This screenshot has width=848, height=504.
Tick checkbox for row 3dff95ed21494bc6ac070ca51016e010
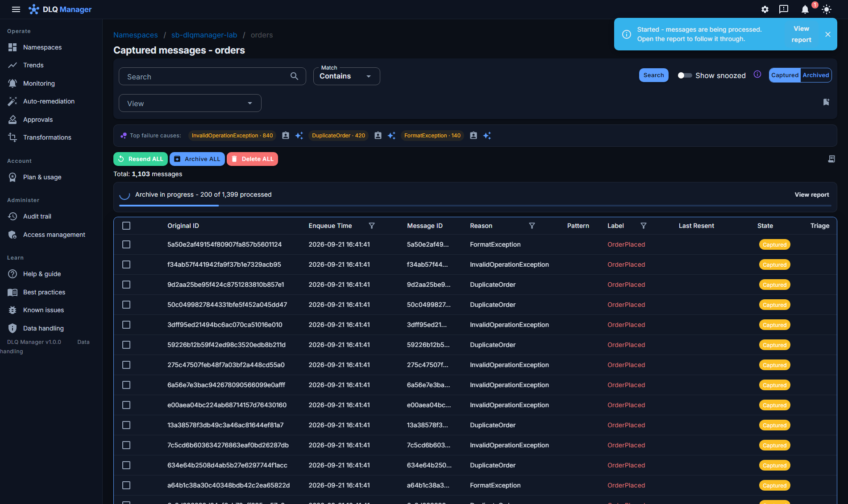click(x=126, y=325)
